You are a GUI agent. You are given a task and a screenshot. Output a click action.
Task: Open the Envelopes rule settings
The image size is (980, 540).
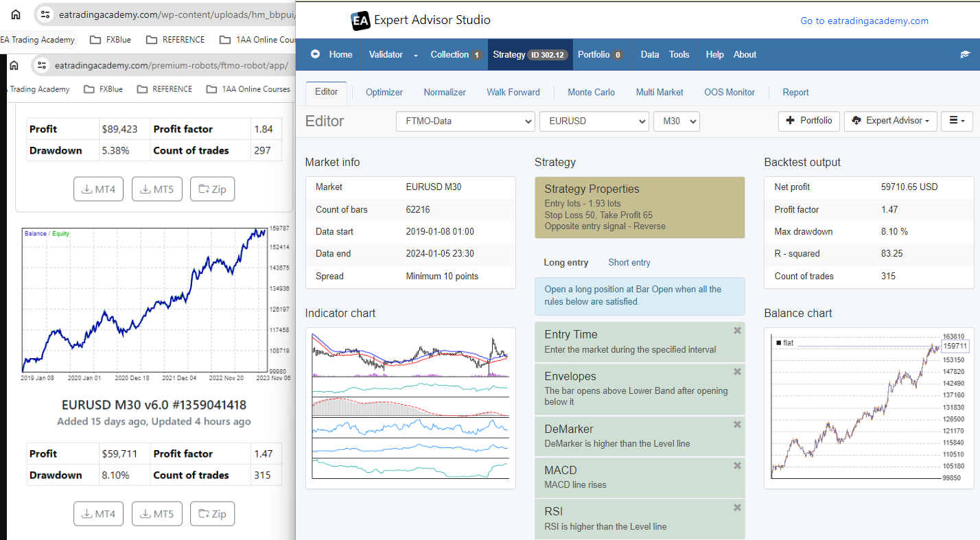point(640,390)
